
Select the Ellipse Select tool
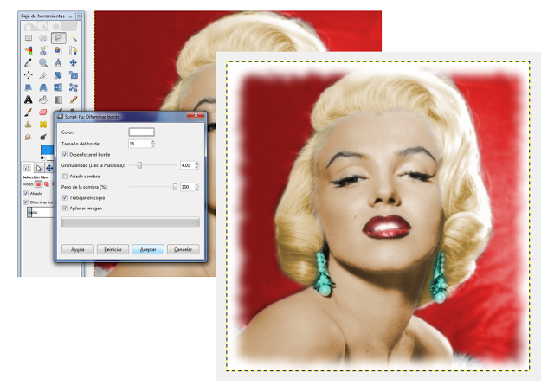(43, 38)
